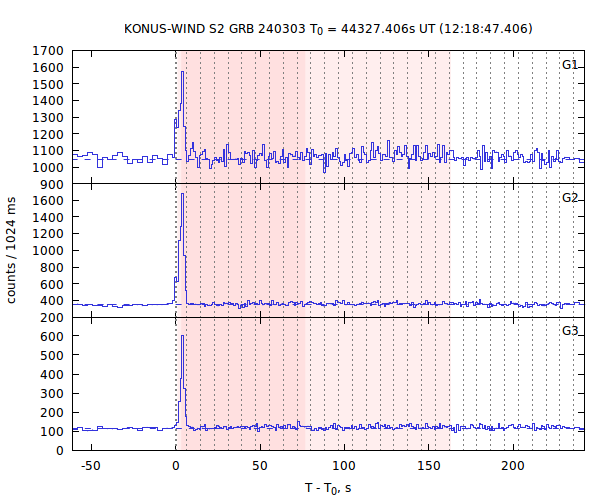Click the "600" tick in the G3 panel
The image size is (600, 500).
[52, 336]
